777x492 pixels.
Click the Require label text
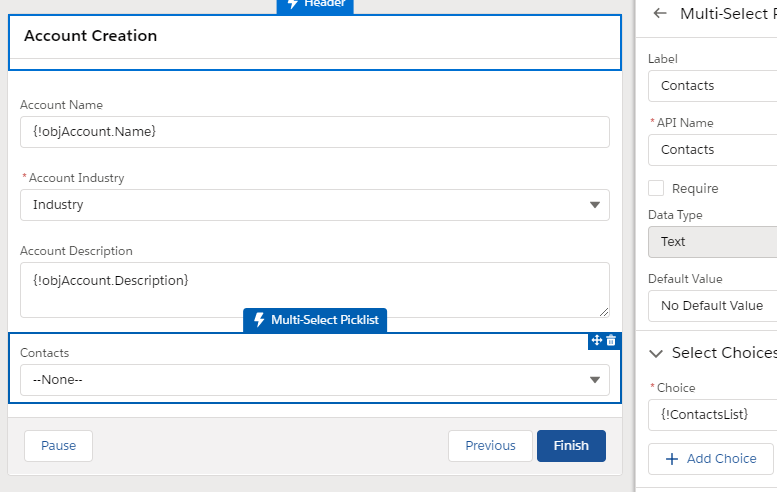coord(695,188)
